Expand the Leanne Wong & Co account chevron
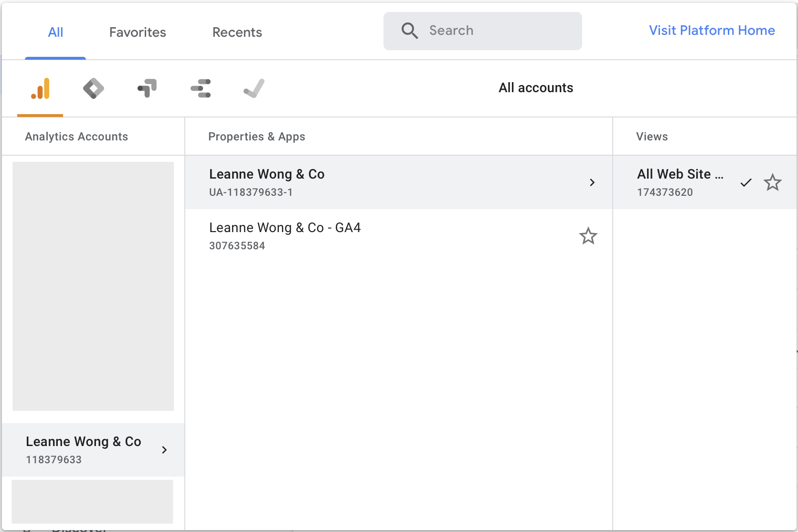 pyautogui.click(x=164, y=450)
